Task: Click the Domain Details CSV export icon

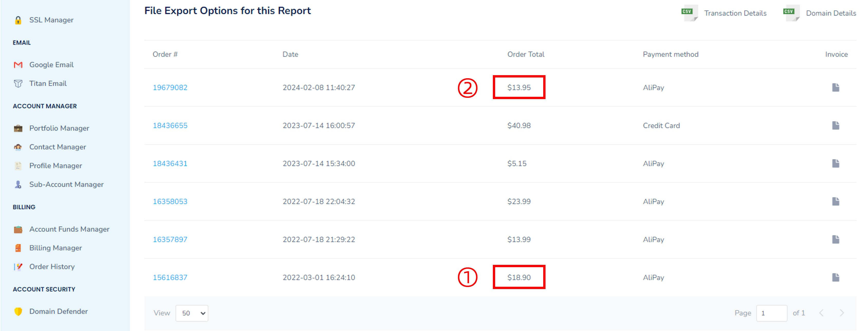Action: pyautogui.click(x=790, y=13)
